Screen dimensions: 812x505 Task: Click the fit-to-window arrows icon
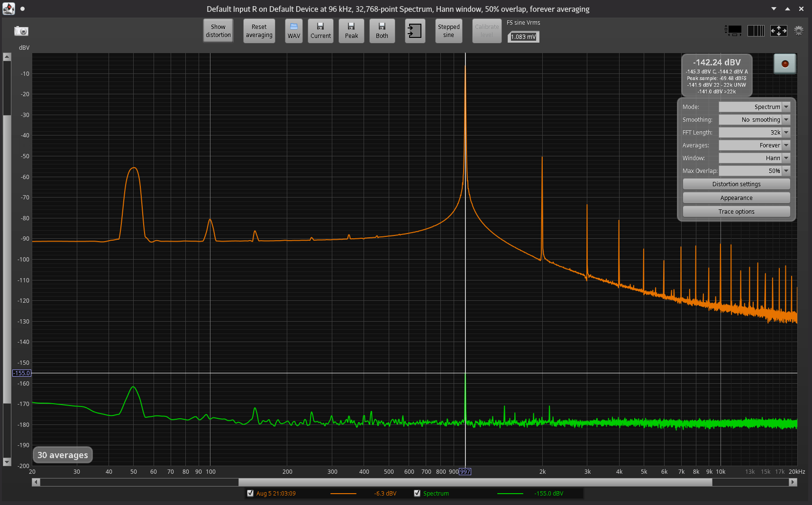[x=779, y=31]
